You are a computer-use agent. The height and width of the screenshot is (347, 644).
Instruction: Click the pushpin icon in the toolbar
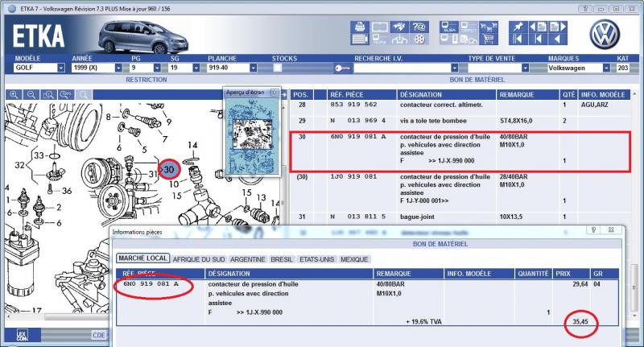click(518, 27)
